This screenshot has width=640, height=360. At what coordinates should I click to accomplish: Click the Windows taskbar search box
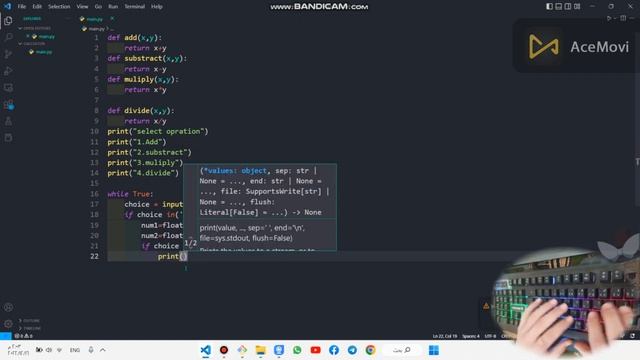point(402,350)
